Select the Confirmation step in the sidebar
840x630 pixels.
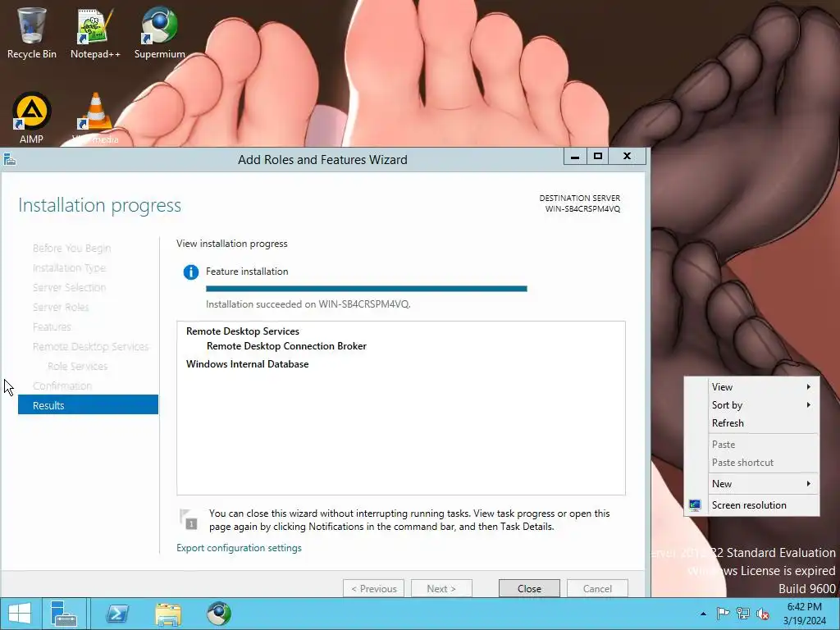point(62,386)
